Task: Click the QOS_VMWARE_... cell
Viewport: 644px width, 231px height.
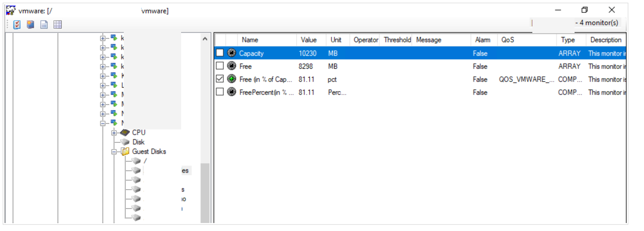Action: pyautogui.click(x=526, y=79)
